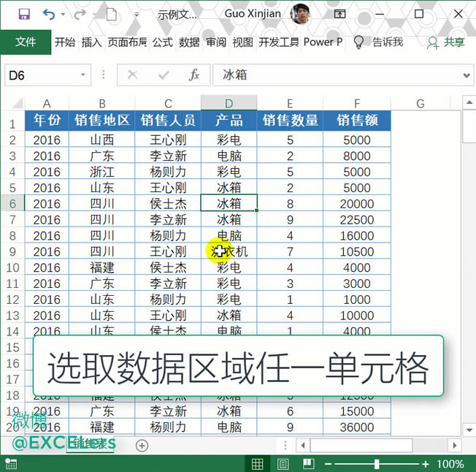This screenshot has width=476, height=472.
Task: Click the 销售地区 header cell
Action: pos(102,120)
